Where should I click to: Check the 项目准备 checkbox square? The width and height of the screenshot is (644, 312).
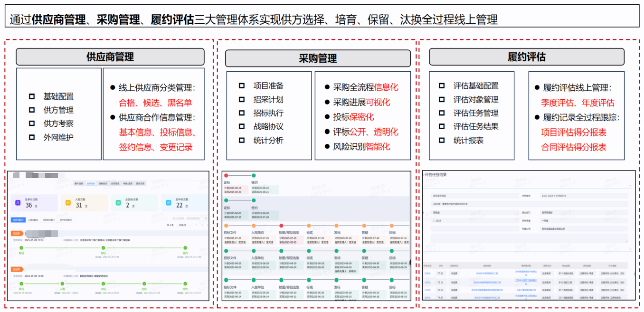(242, 85)
